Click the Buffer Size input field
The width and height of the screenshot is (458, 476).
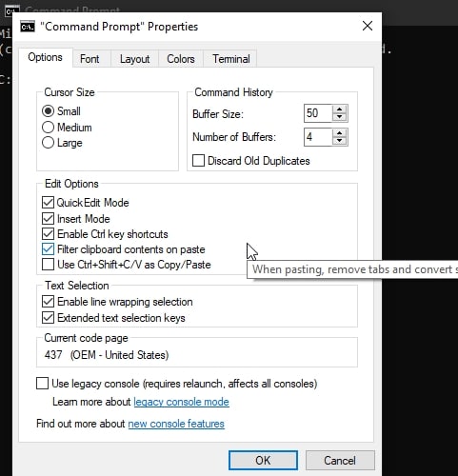pyautogui.click(x=318, y=113)
